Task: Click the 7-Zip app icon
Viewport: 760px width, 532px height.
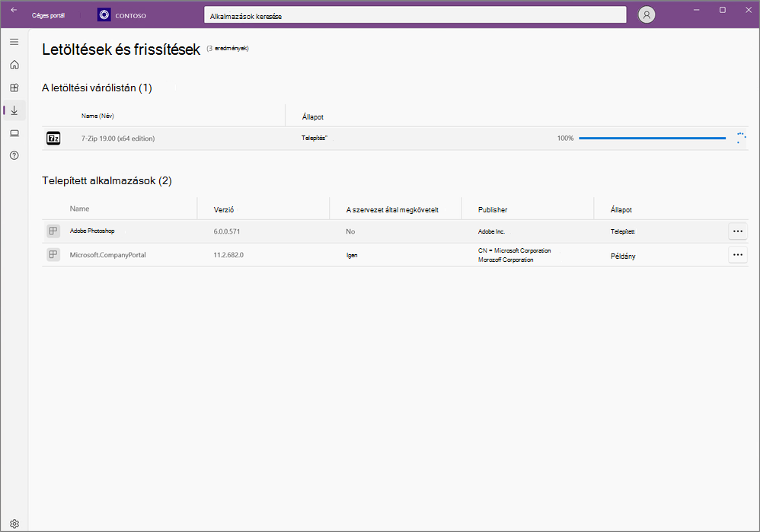Action: click(53, 139)
